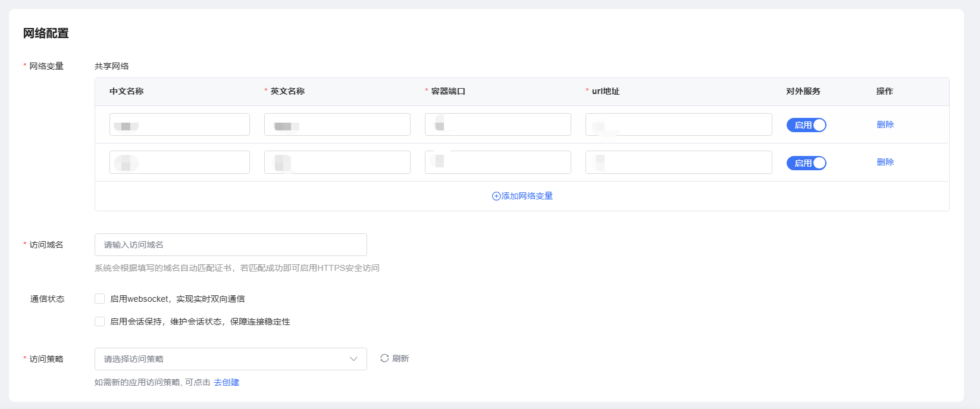The width and height of the screenshot is (980, 409).
Task: Click the 访问策略 dropdown chevron arrow
Action: point(353,359)
